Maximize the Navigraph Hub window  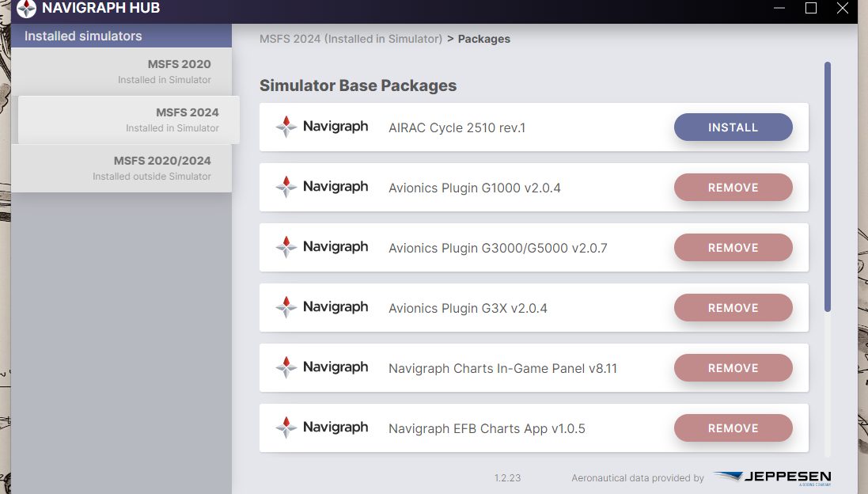(x=811, y=9)
